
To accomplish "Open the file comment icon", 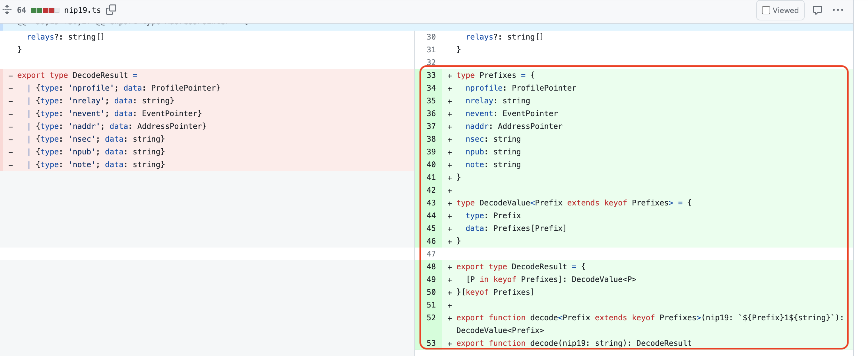I will point(817,10).
